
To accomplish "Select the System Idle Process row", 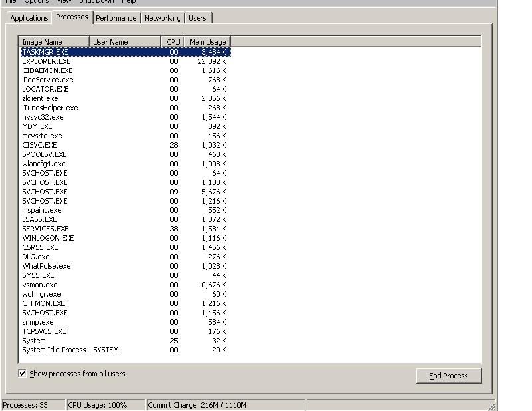I will (126, 350).
